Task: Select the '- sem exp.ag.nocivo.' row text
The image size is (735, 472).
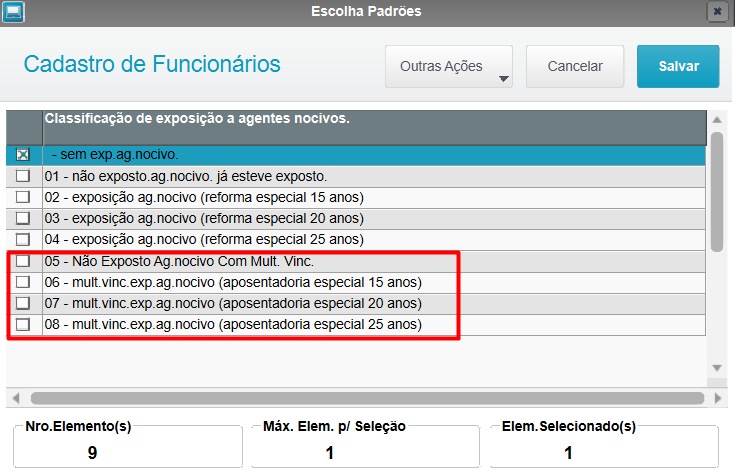Action: 115,155
